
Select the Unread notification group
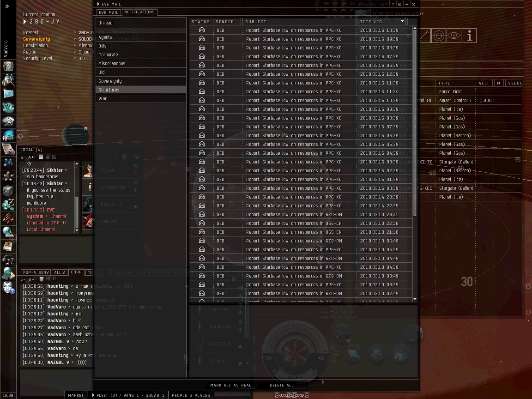click(x=140, y=23)
